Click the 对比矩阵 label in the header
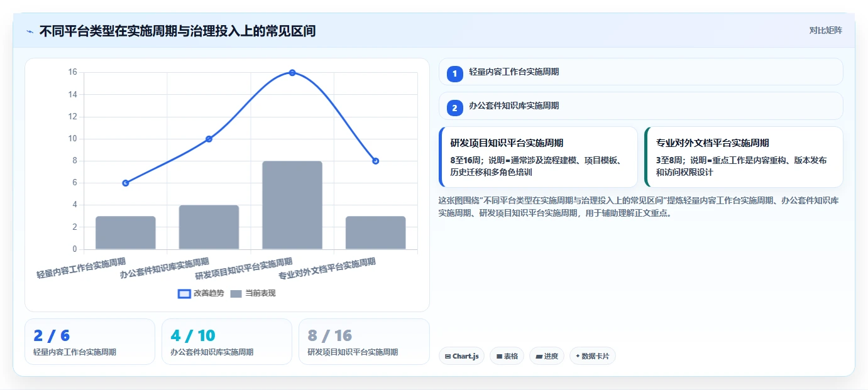This screenshot has height=390, width=868. click(825, 30)
